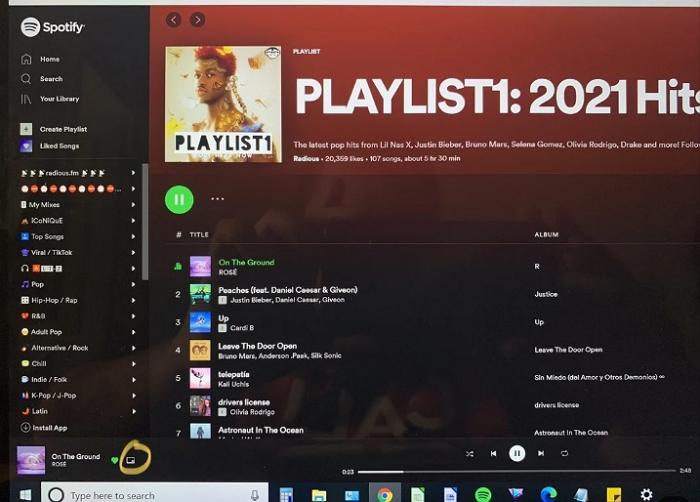The height and width of the screenshot is (502, 700).
Task: Open Liked Songs
Action: click(x=59, y=146)
